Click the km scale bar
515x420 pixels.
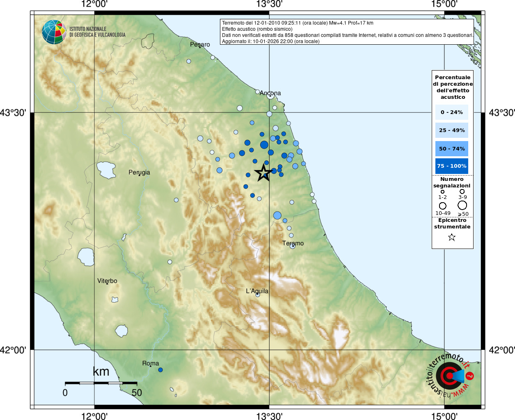(101, 383)
